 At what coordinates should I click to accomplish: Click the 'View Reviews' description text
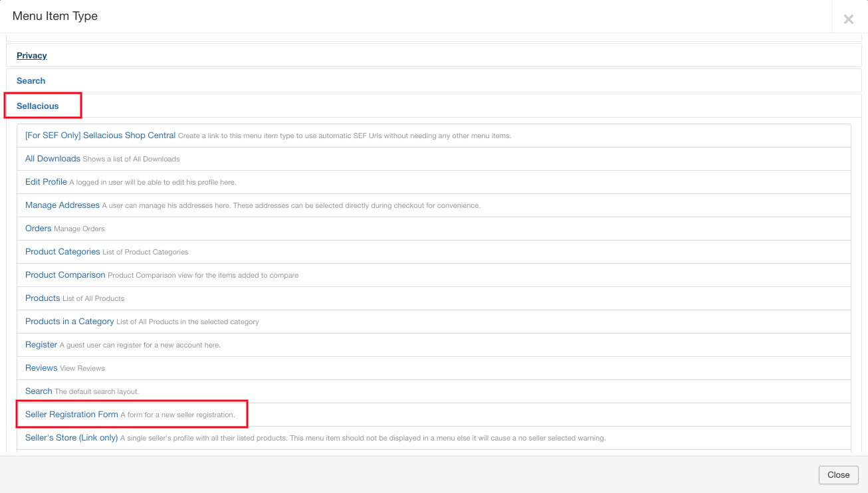[x=82, y=369]
